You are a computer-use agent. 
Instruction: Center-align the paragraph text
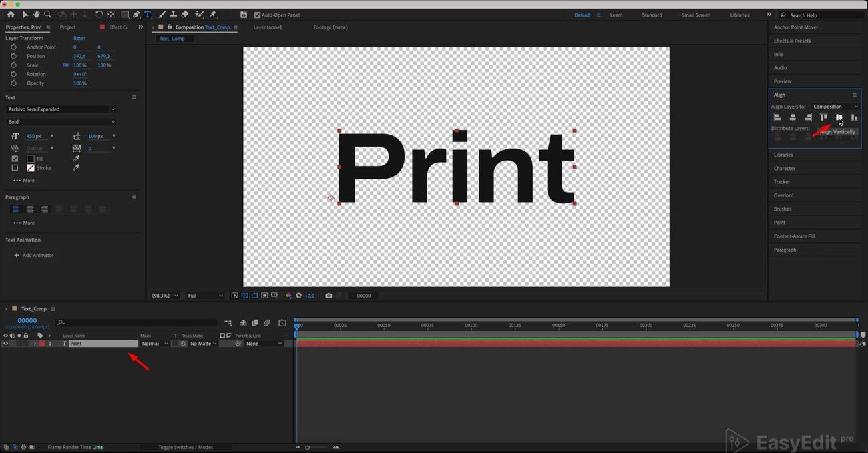[30, 209]
